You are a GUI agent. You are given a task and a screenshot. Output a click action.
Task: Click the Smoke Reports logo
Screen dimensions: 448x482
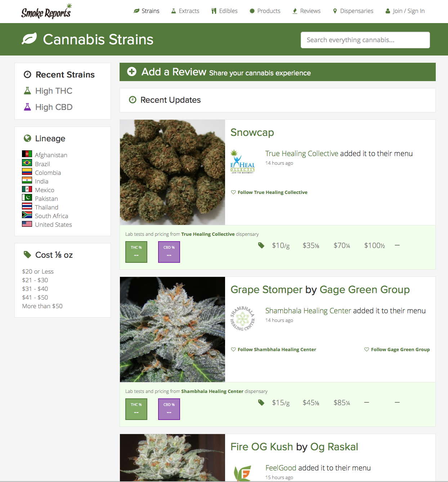(46, 11)
